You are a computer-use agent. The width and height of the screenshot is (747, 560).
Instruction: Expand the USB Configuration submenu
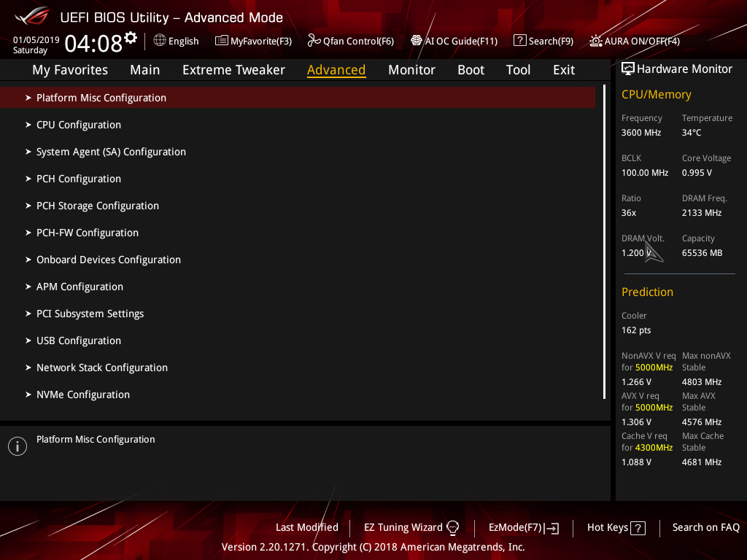78,340
